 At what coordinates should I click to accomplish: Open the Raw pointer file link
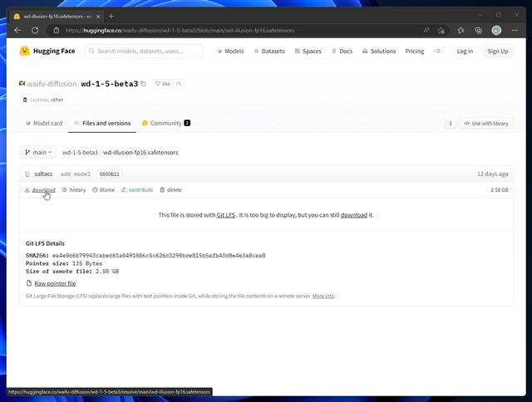click(55, 283)
